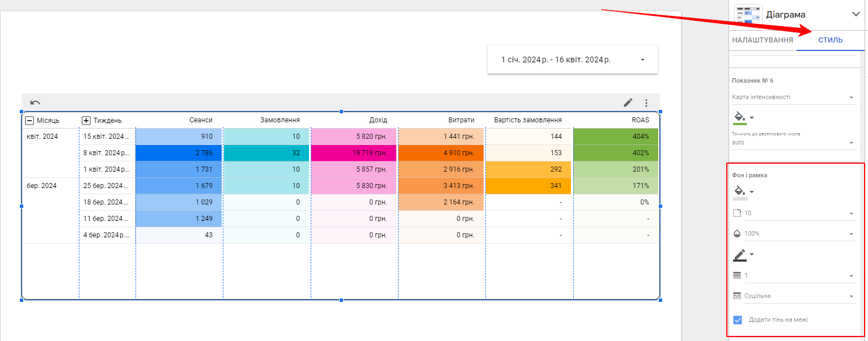Open the decimal precision dropdown set to auto
868x341 pixels.
coord(793,143)
